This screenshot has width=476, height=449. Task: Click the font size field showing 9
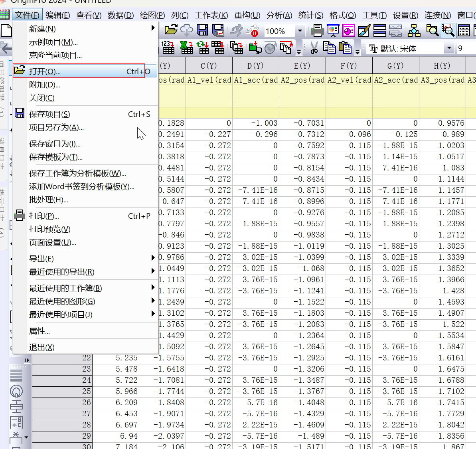(466, 48)
